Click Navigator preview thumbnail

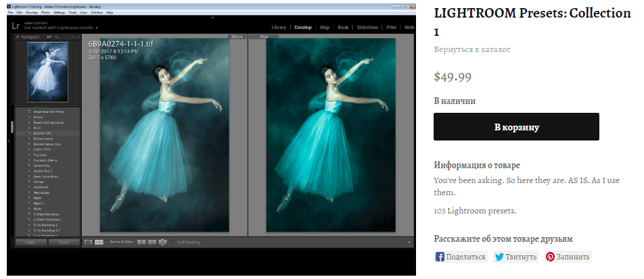tap(47, 72)
